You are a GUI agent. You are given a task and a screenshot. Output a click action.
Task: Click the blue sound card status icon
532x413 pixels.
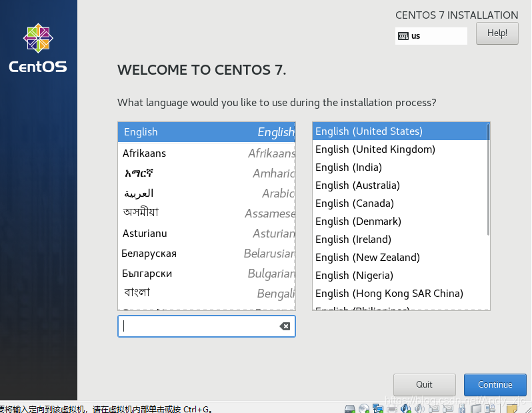[406, 408]
